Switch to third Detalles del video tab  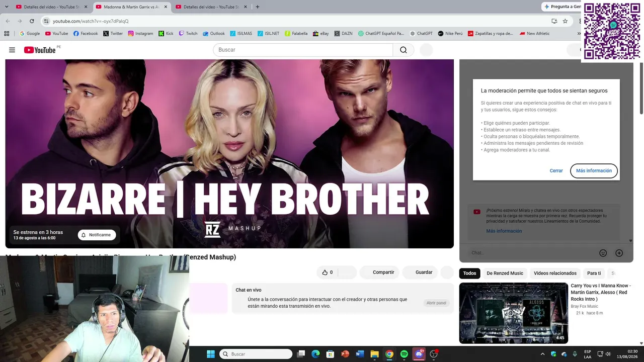click(x=210, y=7)
